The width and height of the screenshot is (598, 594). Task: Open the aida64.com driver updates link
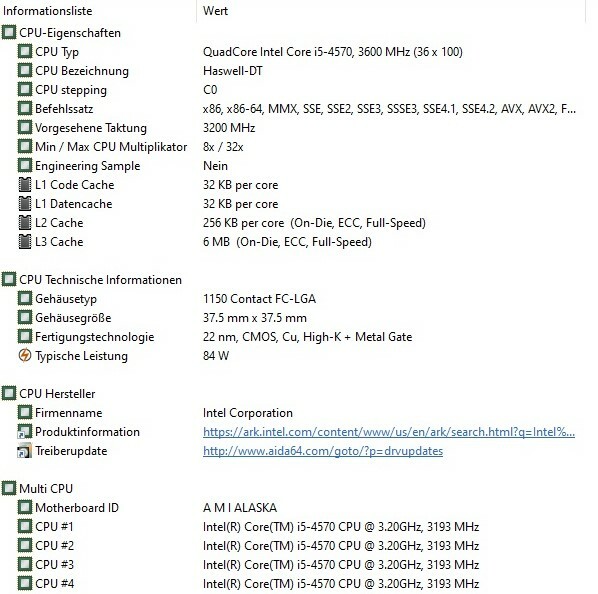(x=323, y=451)
